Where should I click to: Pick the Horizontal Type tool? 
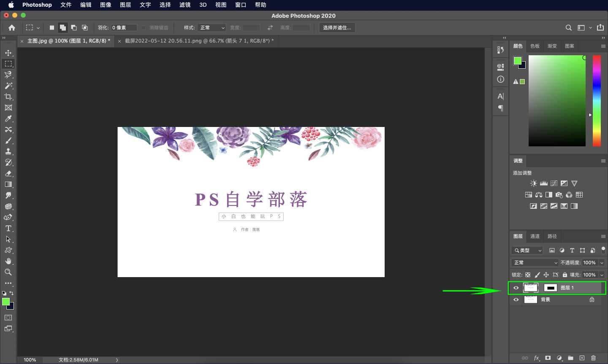[8, 228]
